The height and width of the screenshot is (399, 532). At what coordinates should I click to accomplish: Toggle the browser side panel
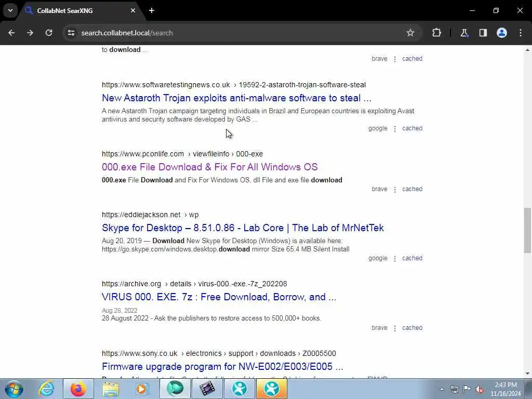[483, 33]
